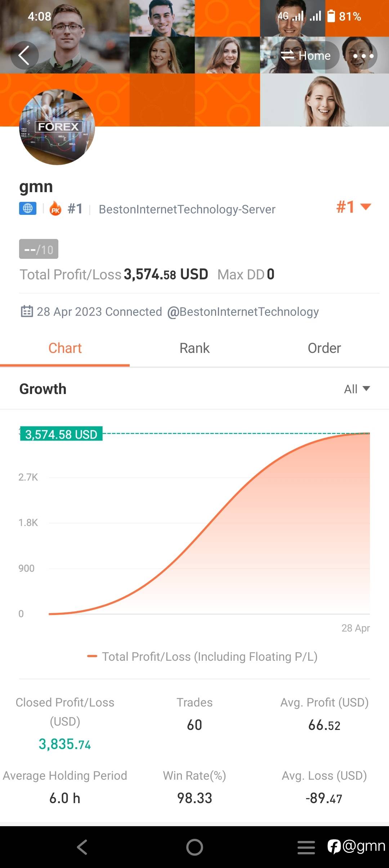Tap the blue globe badge icon

click(28, 208)
